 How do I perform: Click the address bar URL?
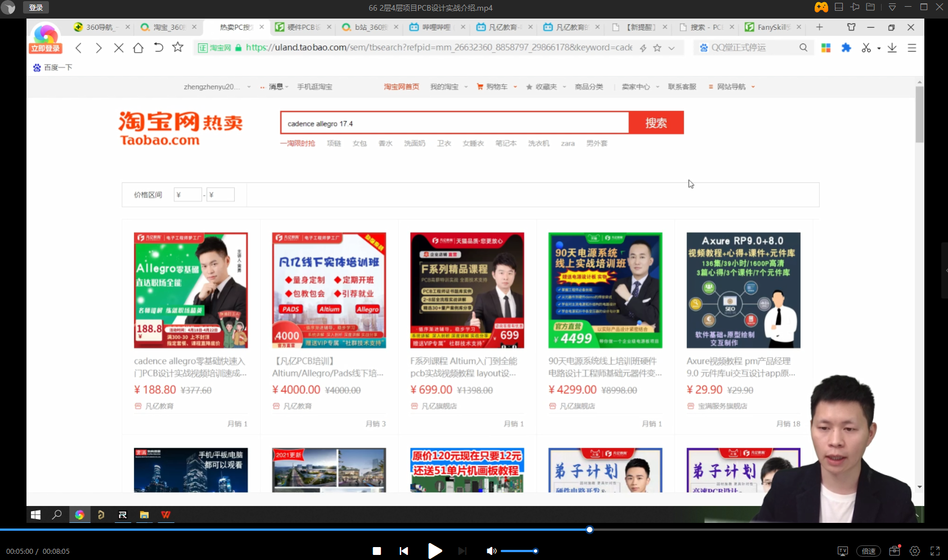pyautogui.click(x=439, y=48)
